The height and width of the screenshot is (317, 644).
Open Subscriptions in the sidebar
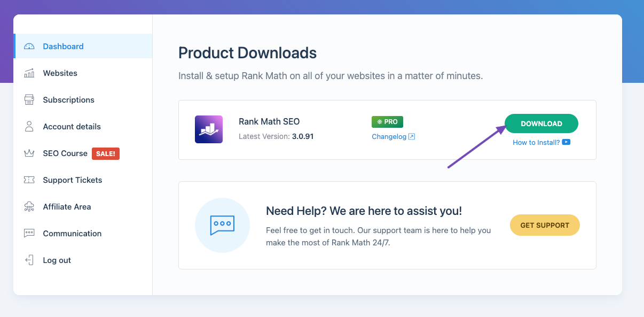(x=83, y=100)
